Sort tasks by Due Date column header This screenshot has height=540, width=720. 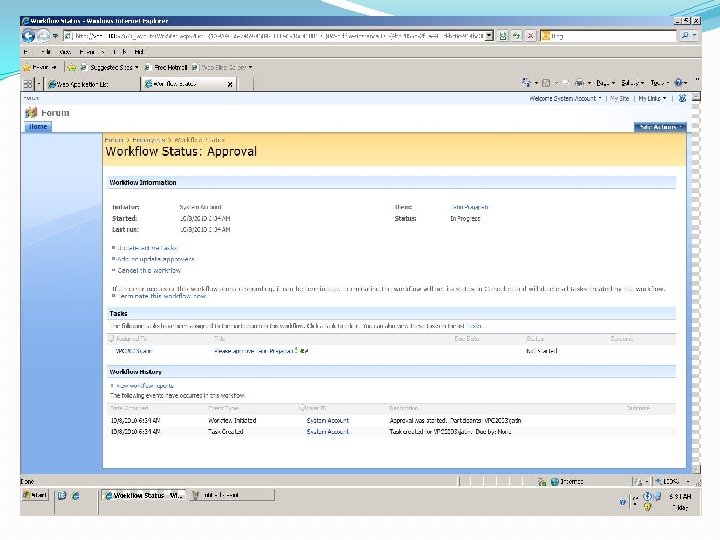(467, 339)
